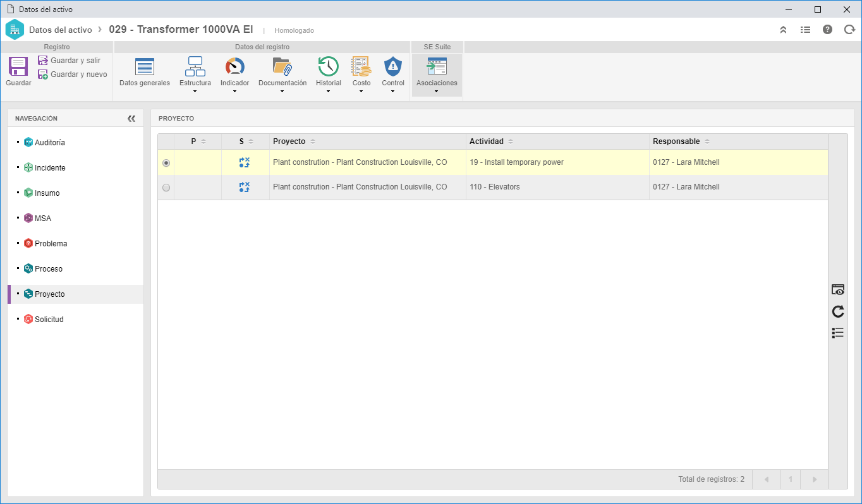Click the view data eye icon

[x=838, y=290]
